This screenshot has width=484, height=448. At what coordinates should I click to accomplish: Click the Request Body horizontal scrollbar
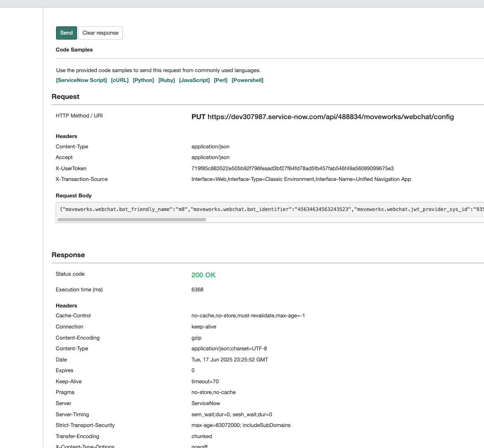131,220
